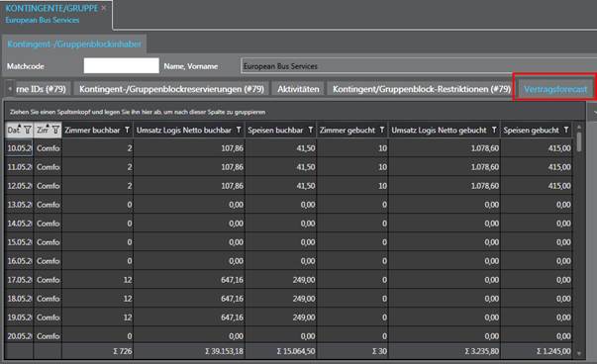Image resolution: width=597 pixels, height=364 pixels.
Task: Switch to Kontingent/Gruppenblock-Restriktionen (#79) tab
Action: (421, 89)
